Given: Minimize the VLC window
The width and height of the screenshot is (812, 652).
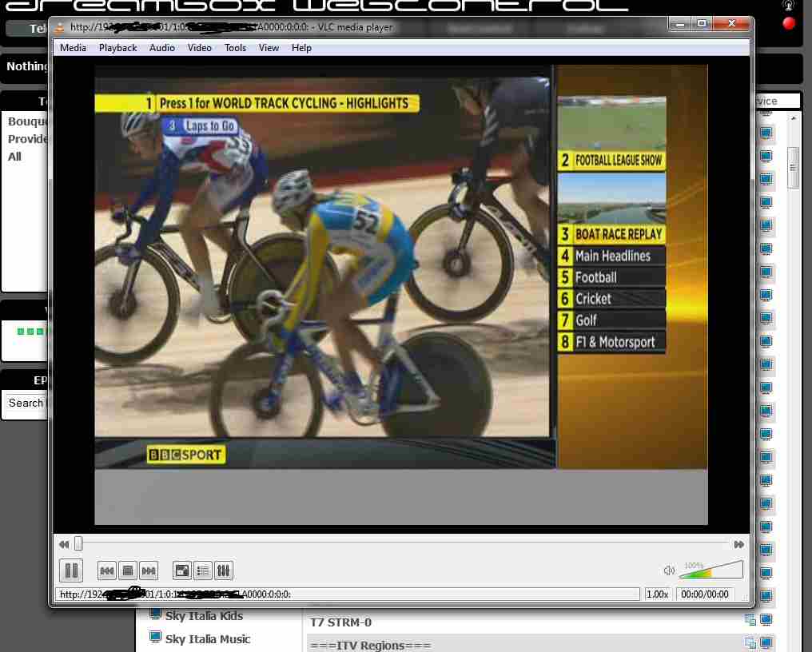Looking at the screenshot, I should click(x=680, y=23).
